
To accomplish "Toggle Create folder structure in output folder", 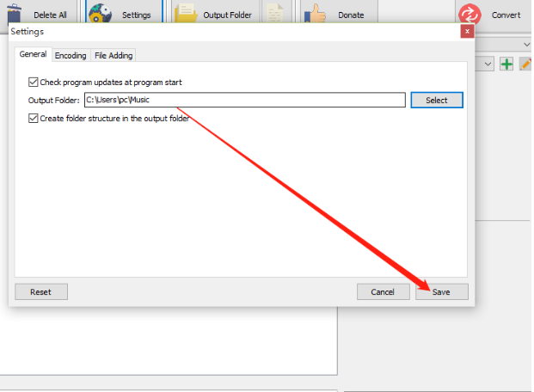I will (x=33, y=118).
